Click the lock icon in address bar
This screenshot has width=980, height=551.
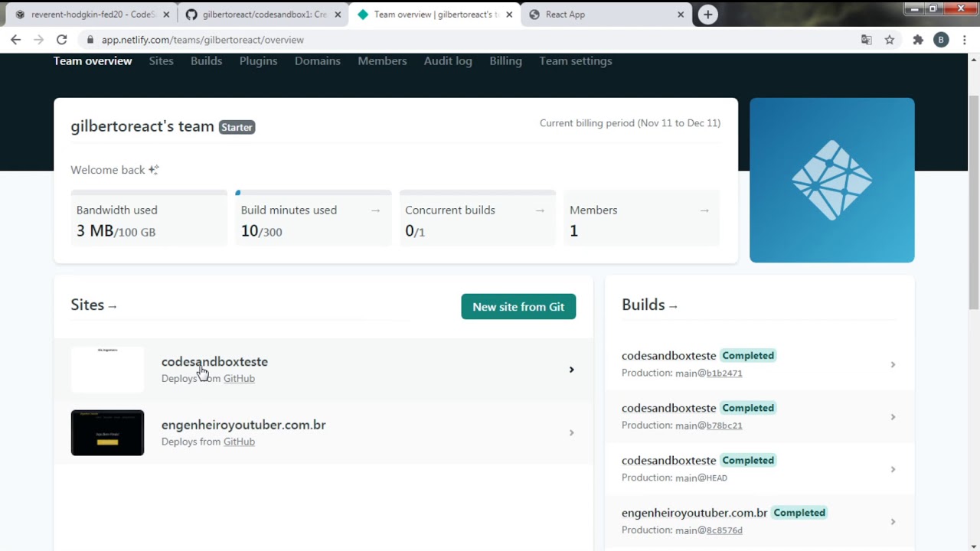(90, 40)
